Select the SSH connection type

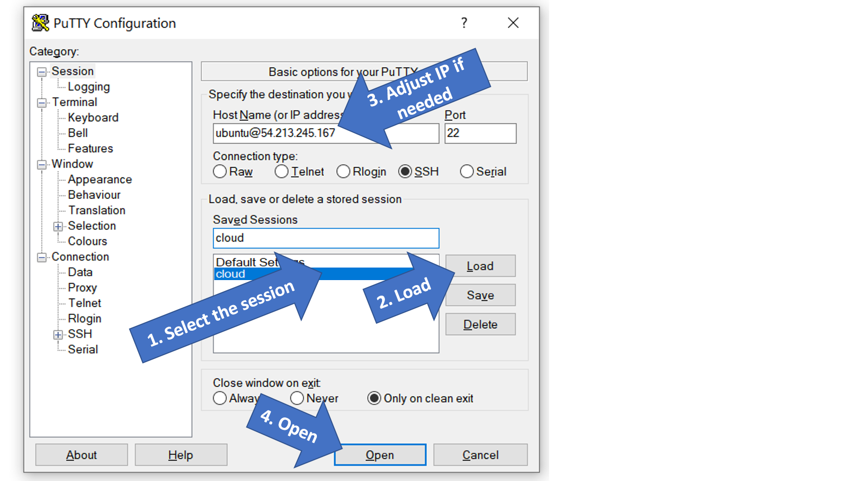coord(405,172)
